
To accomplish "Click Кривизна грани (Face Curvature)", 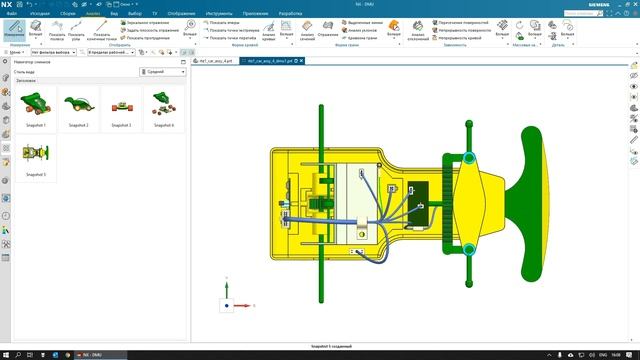I will click(x=359, y=38).
